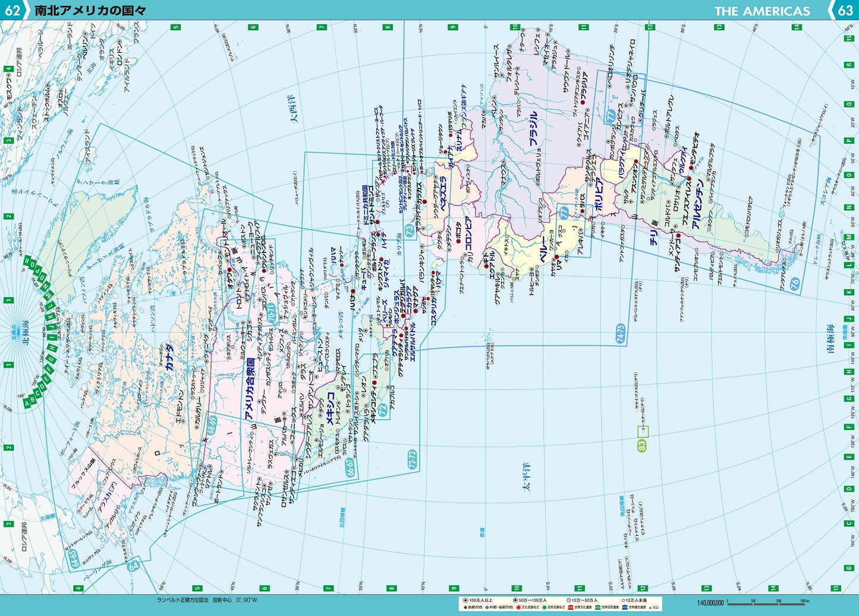Click the red capital city dot in legend
The height and width of the screenshot is (616, 859).
[465, 608]
